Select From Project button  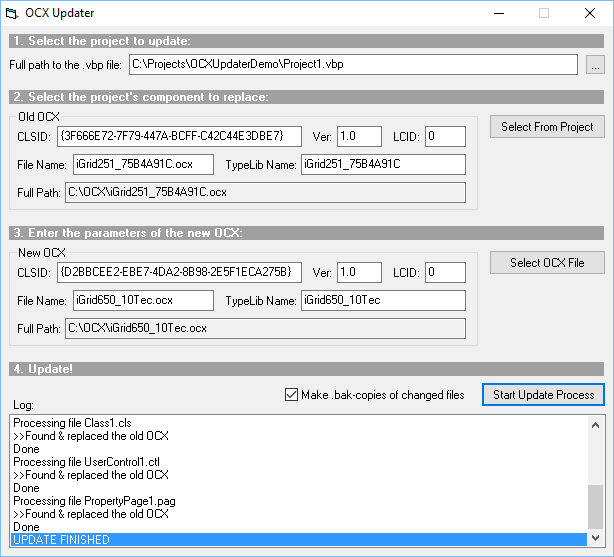pyautogui.click(x=547, y=127)
